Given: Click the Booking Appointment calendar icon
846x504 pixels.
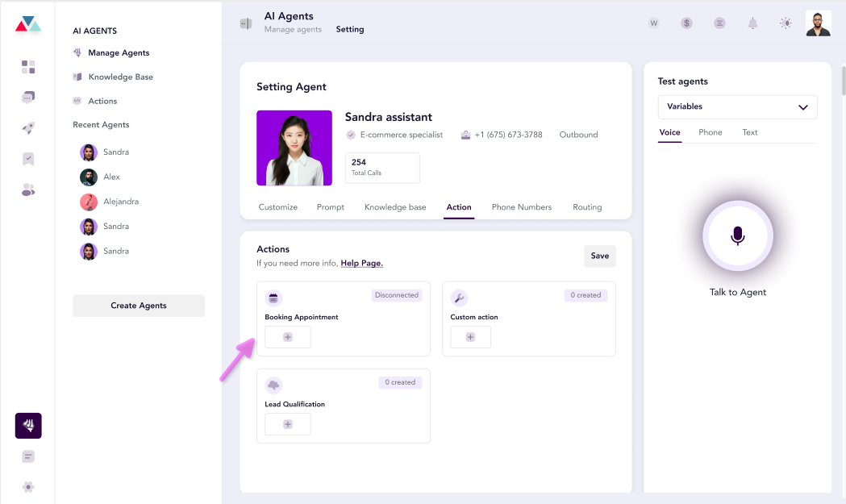Looking at the screenshot, I should click(x=273, y=298).
